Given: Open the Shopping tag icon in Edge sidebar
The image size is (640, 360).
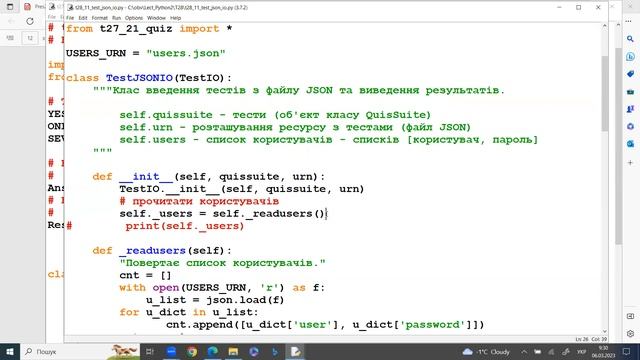Looking at the screenshot, I should (x=630, y=74).
